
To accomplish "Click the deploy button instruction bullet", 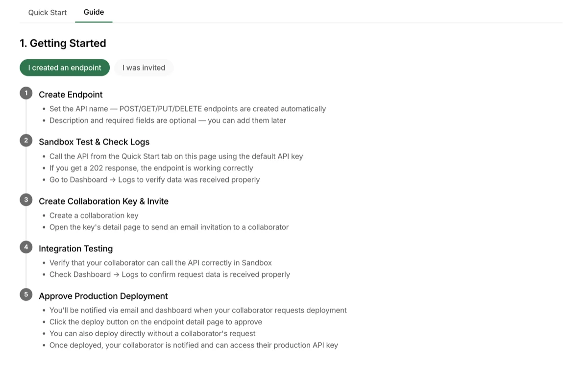I will pyautogui.click(x=155, y=322).
